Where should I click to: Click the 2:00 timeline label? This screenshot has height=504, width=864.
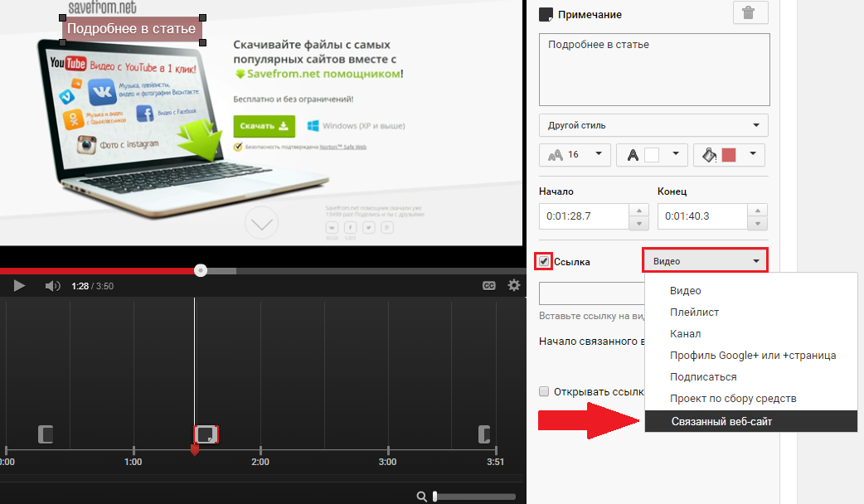click(260, 462)
